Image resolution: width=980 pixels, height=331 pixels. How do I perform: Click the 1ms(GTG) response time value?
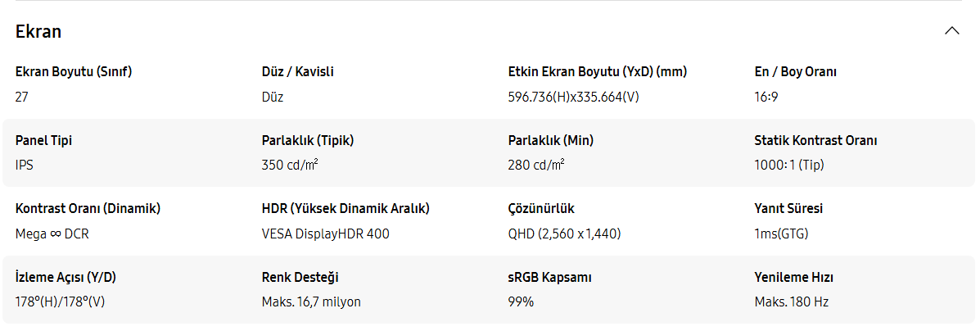(781, 234)
